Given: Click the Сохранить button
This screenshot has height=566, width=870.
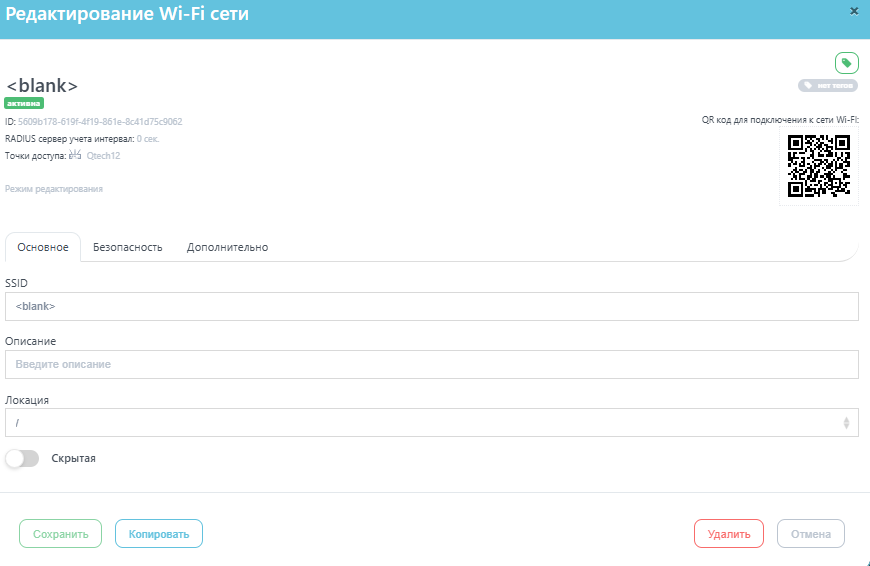Looking at the screenshot, I should tap(60, 534).
